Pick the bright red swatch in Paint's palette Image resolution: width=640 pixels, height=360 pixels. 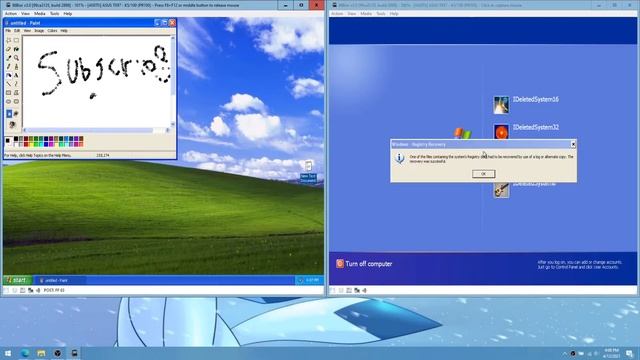click(x=26, y=144)
